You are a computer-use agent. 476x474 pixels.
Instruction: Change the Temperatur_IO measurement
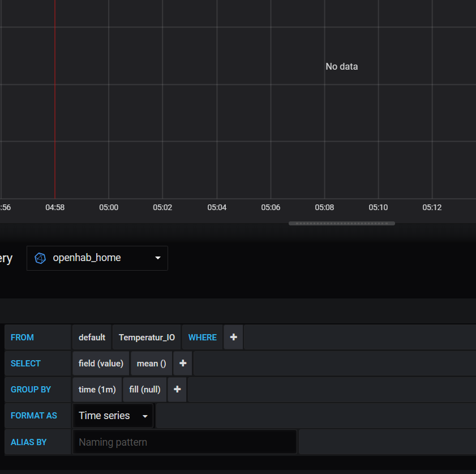(x=146, y=336)
